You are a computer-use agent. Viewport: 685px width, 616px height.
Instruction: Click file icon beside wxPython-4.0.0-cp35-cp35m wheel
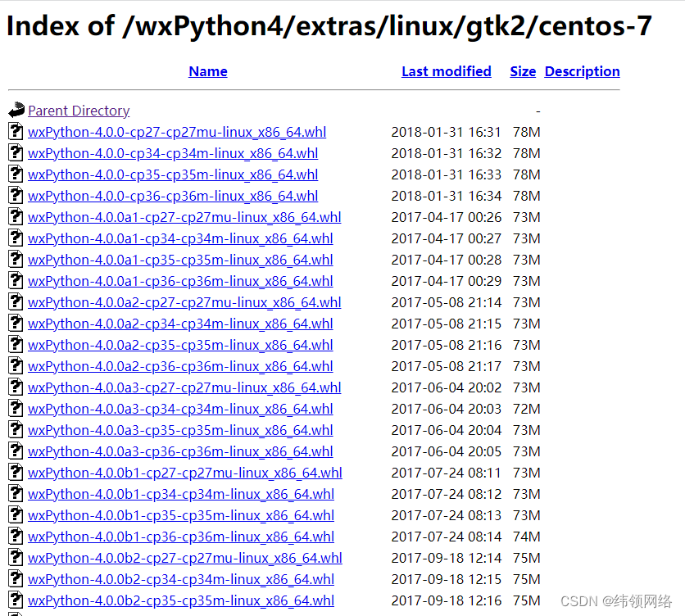16,174
